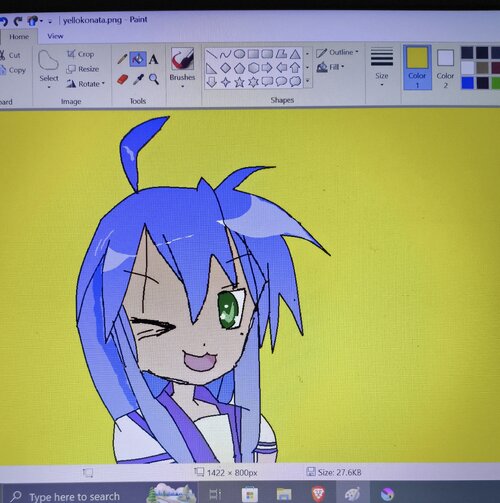Click the 'Size: 27.6KB' status text

pos(339,472)
